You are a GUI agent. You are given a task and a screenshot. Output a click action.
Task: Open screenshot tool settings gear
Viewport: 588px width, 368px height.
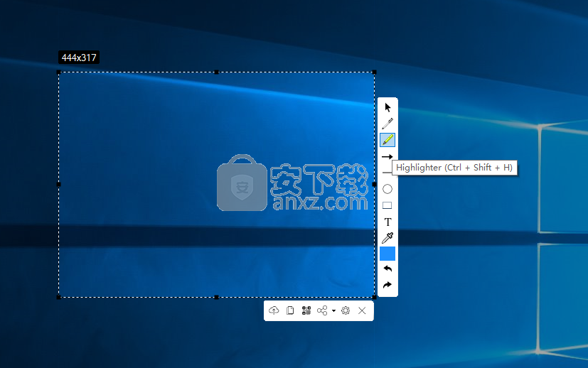click(x=346, y=310)
